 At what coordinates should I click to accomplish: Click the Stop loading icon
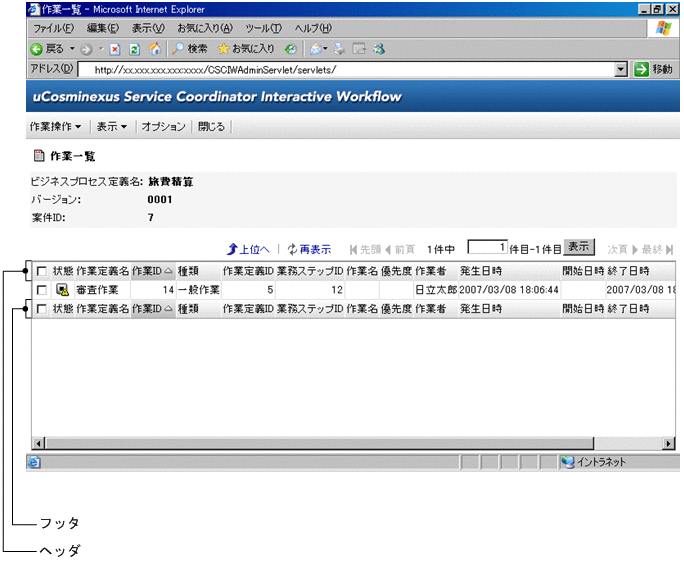coord(115,49)
